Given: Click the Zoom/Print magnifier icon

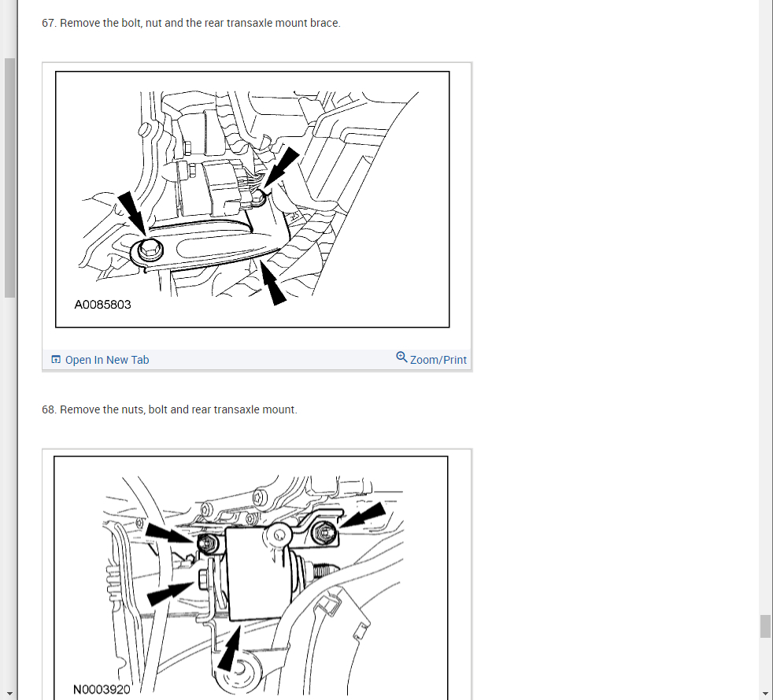Looking at the screenshot, I should click(x=401, y=357).
